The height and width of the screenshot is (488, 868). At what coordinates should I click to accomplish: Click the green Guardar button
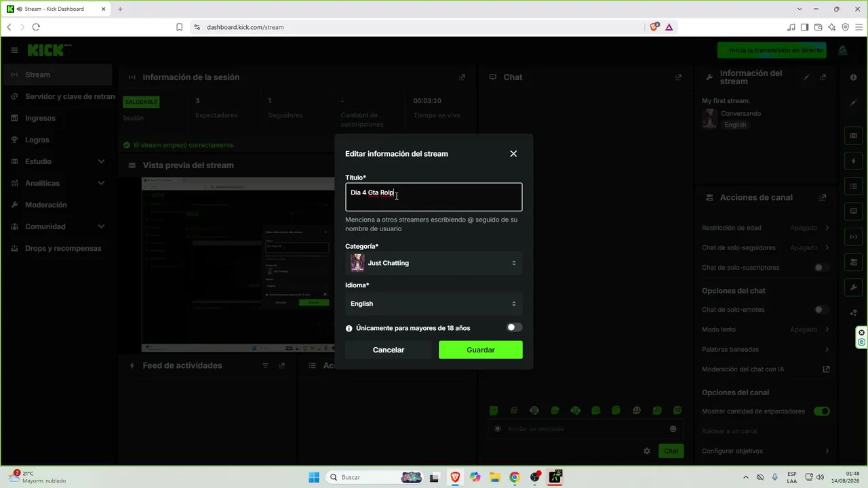click(x=481, y=350)
